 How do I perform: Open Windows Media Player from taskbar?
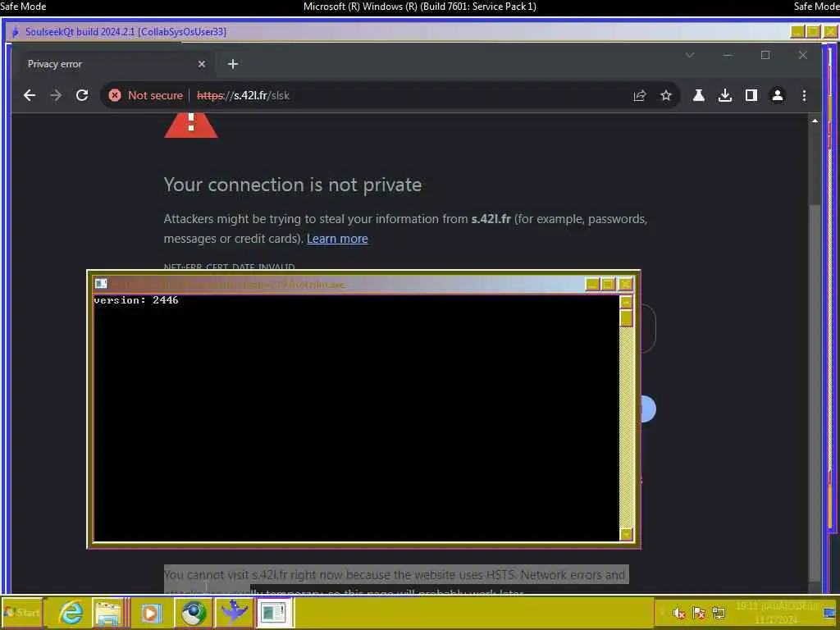[152, 612]
